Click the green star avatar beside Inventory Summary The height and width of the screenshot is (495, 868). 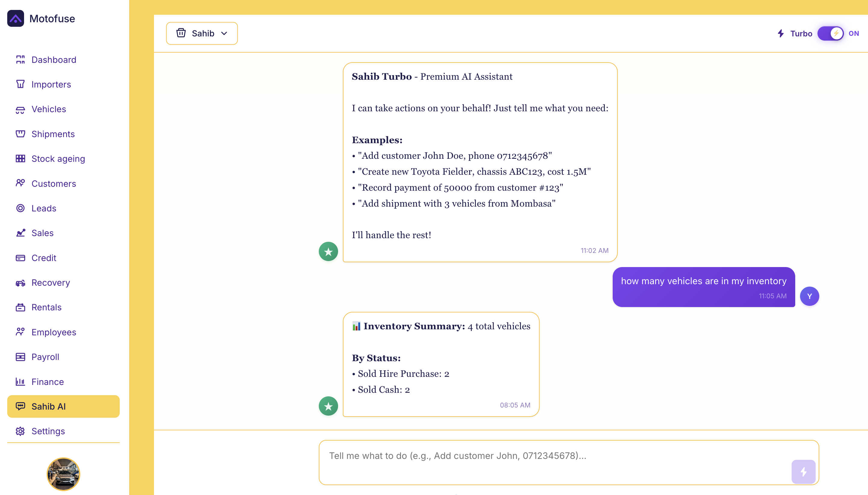tap(328, 406)
